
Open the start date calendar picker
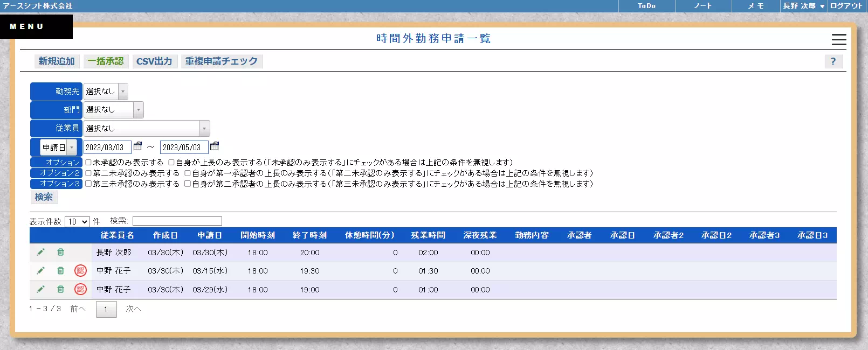pos(138,146)
